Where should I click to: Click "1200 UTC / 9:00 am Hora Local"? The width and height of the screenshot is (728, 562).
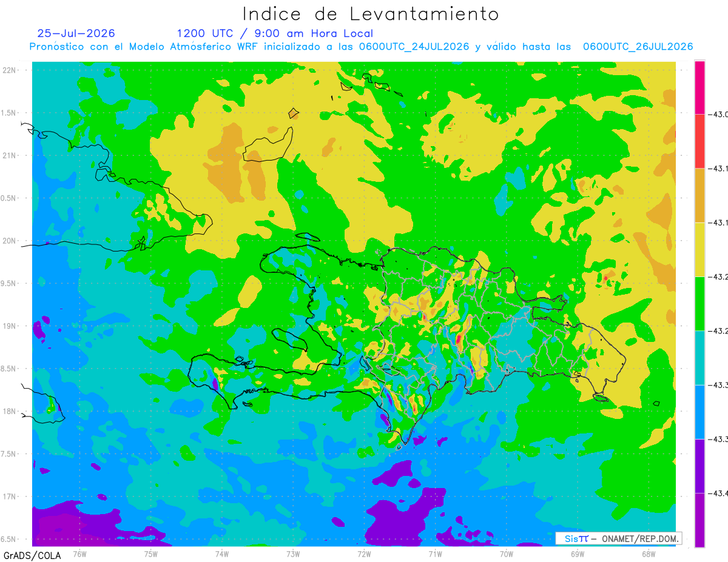point(275,34)
